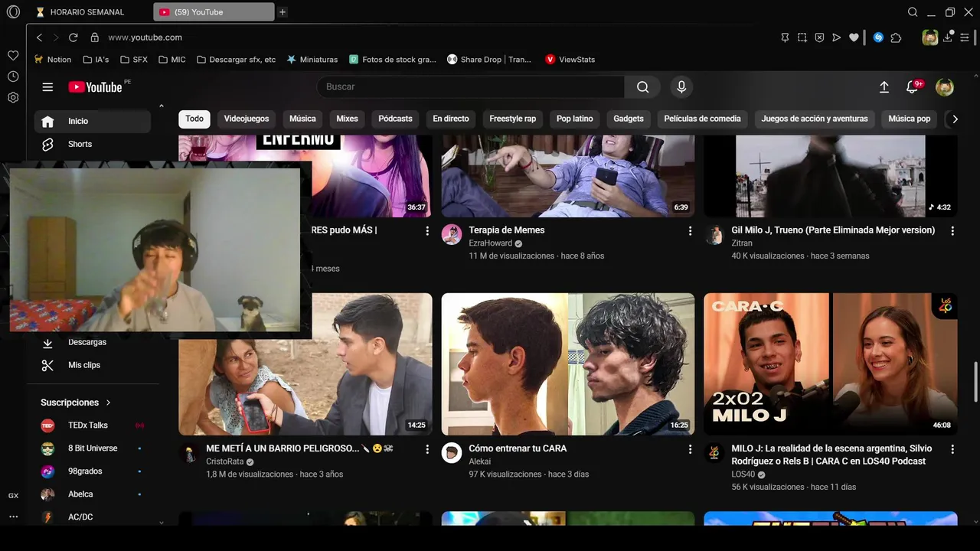Open Shorts in the YouTube sidebar

click(x=93, y=144)
